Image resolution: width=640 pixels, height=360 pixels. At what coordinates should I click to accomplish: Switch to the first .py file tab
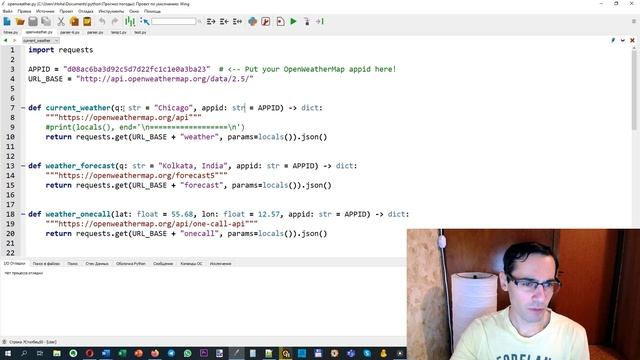(x=11, y=32)
